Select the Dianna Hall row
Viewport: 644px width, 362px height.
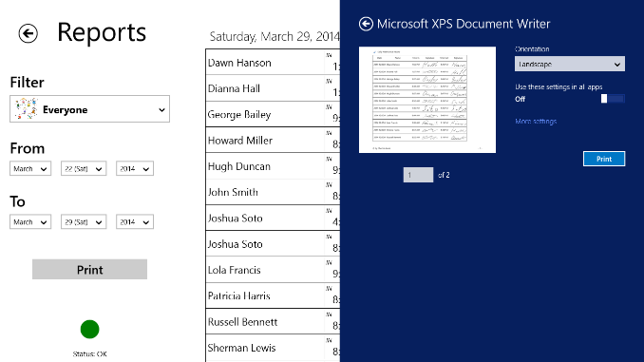[x=273, y=88]
